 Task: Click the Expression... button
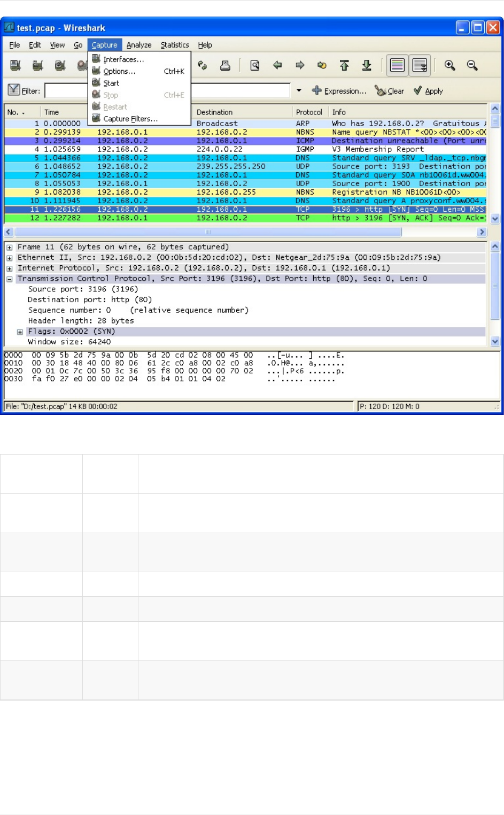pyautogui.click(x=339, y=91)
